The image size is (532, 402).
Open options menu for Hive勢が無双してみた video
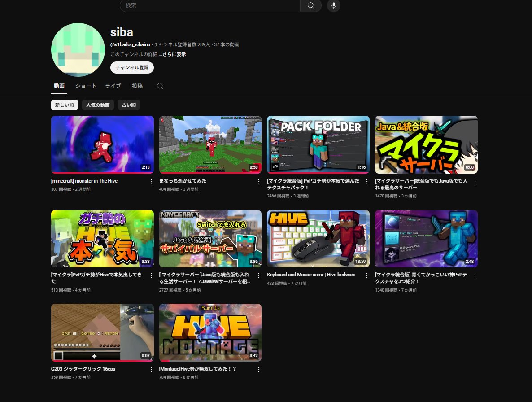click(258, 370)
